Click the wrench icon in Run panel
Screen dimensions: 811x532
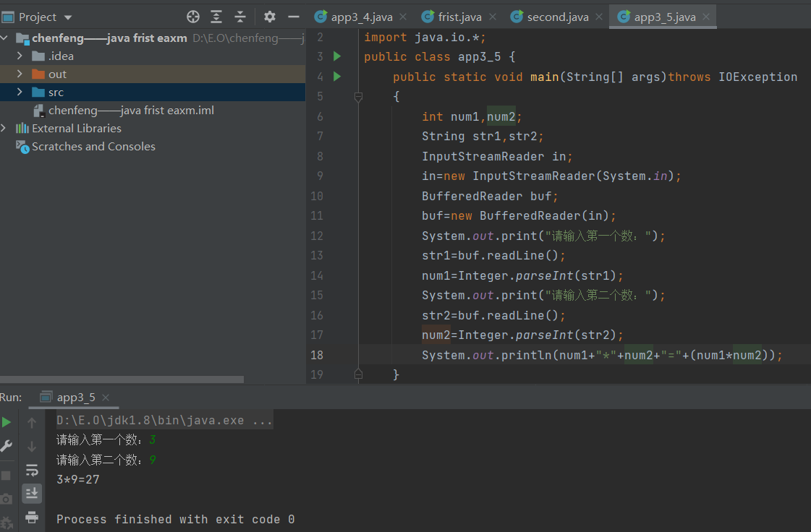(x=7, y=446)
